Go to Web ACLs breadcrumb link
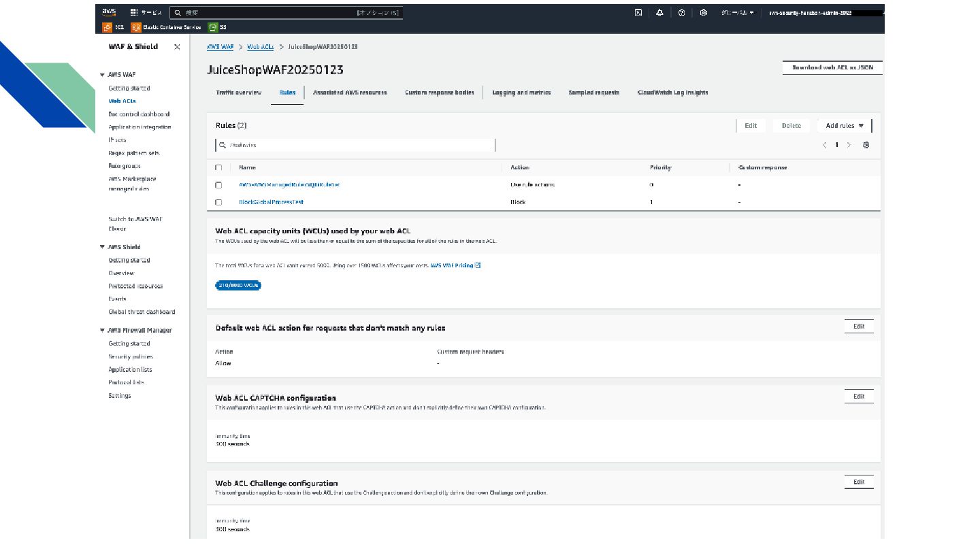The image size is (980, 551). click(260, 47)
